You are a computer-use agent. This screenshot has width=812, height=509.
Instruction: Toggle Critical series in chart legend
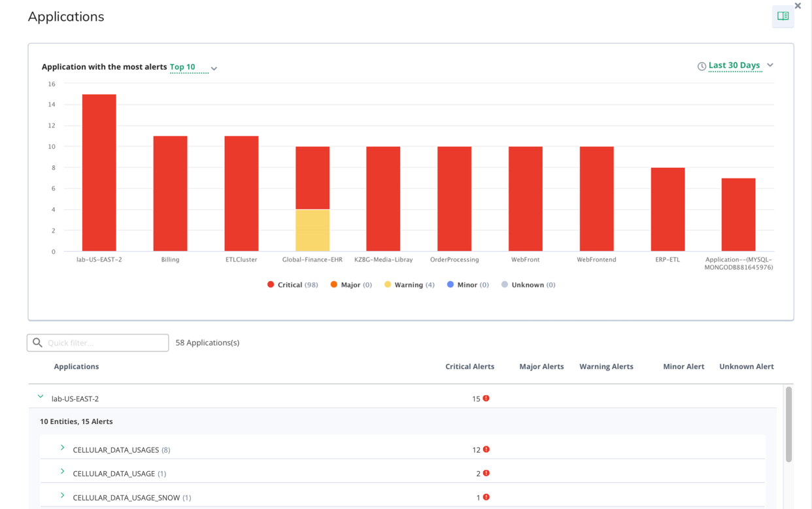coord(292,285)
